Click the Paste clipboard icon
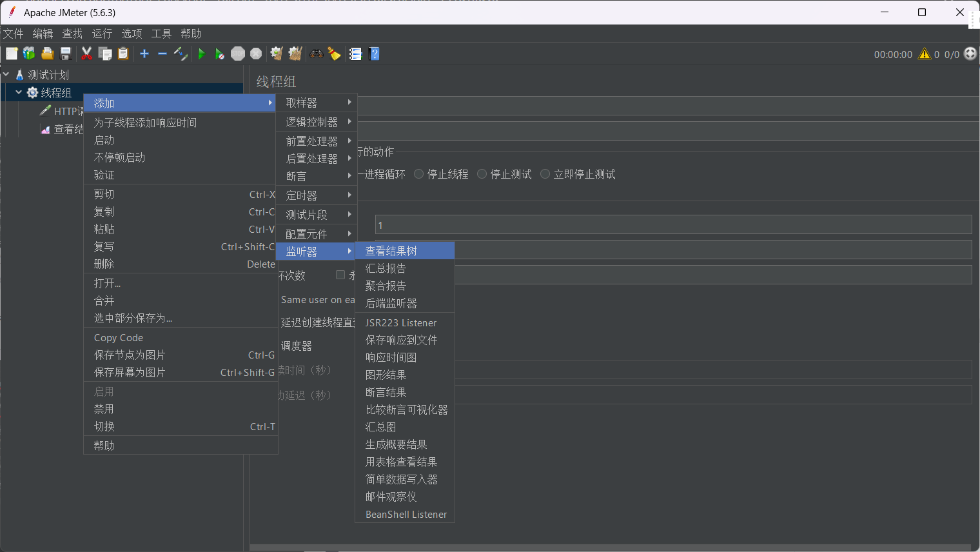The height and width of the screenshot is (552, 980). coord(123,54)
